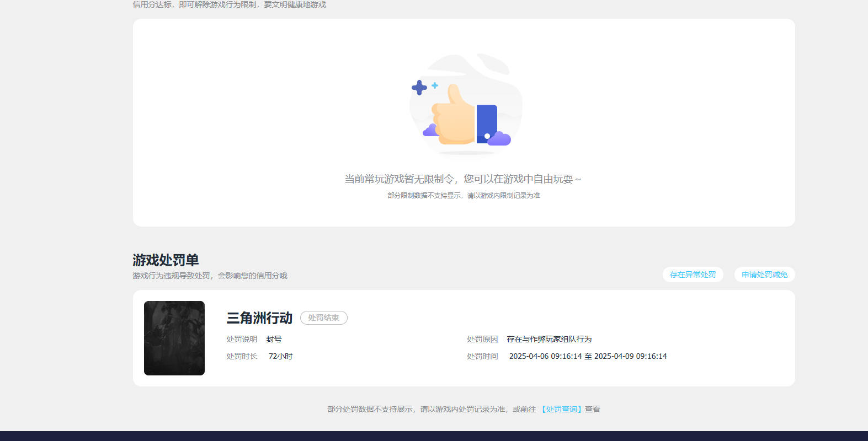Select the 三角洲行动 game title

tap(259, 318)
